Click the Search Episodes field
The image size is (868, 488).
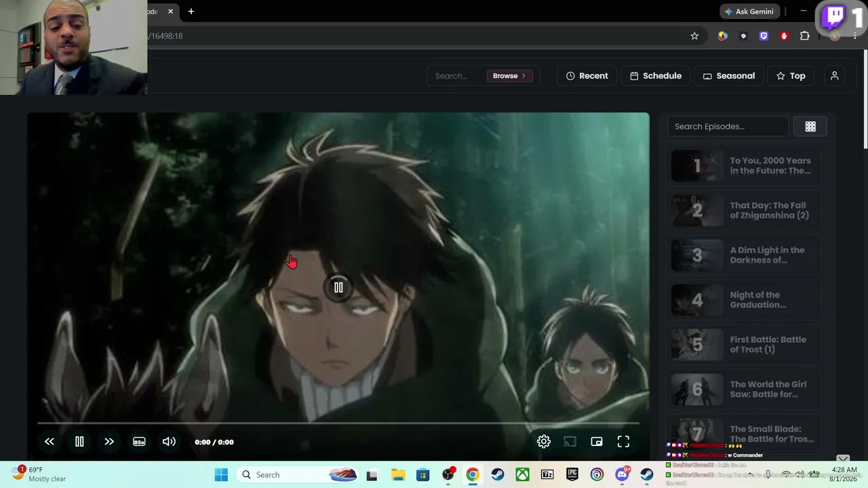coord(728,126)
